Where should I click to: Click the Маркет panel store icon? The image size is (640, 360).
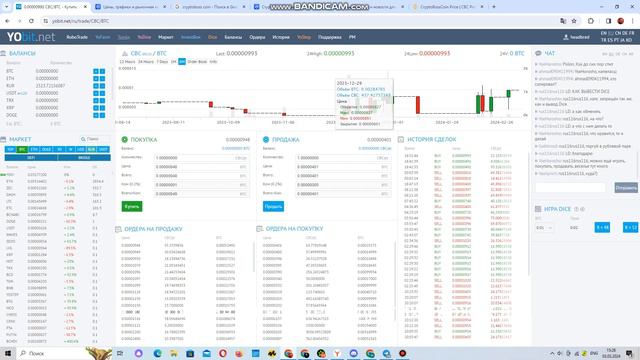coord(3,139)
